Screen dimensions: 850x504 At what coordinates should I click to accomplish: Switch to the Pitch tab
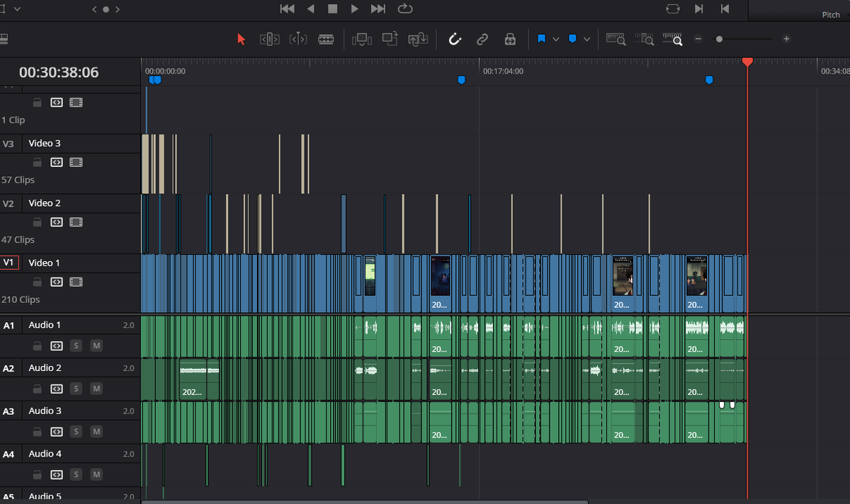[x=830, y=14]
